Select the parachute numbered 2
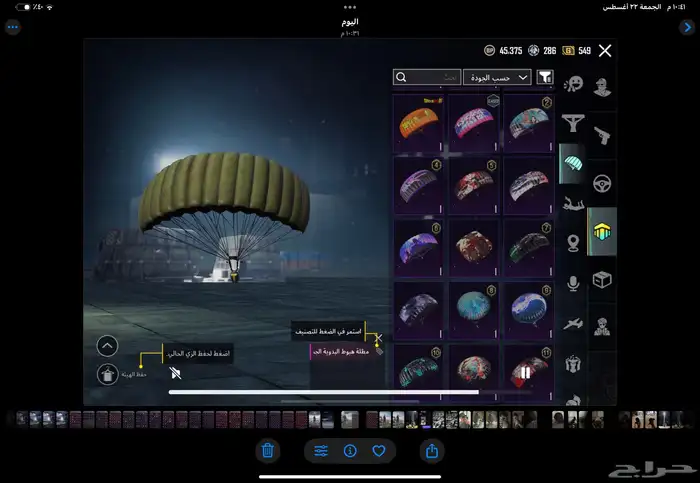 [529, 123]
